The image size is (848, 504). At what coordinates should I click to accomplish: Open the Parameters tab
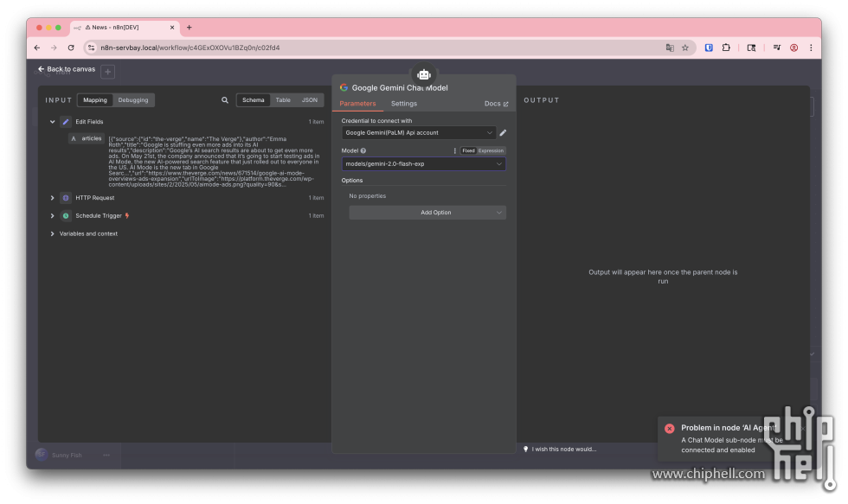pos(357,104)
